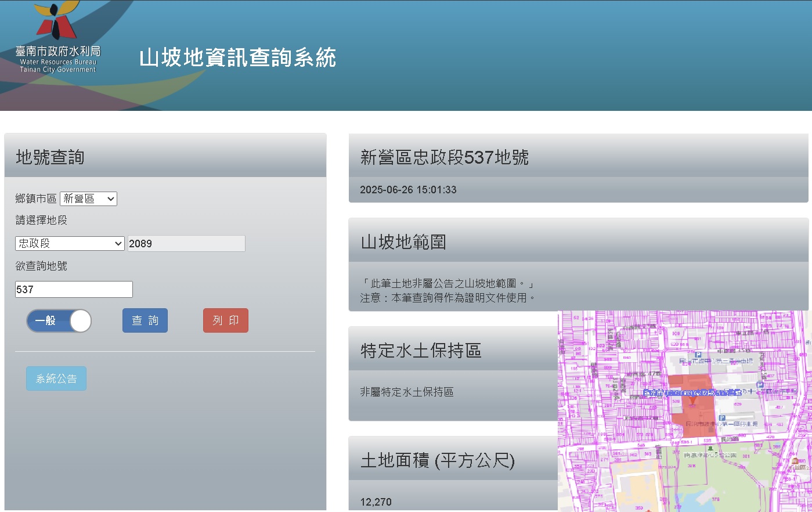Expand the 忠政段 land section dropdown
812x512 pixels.
(70, 243)
